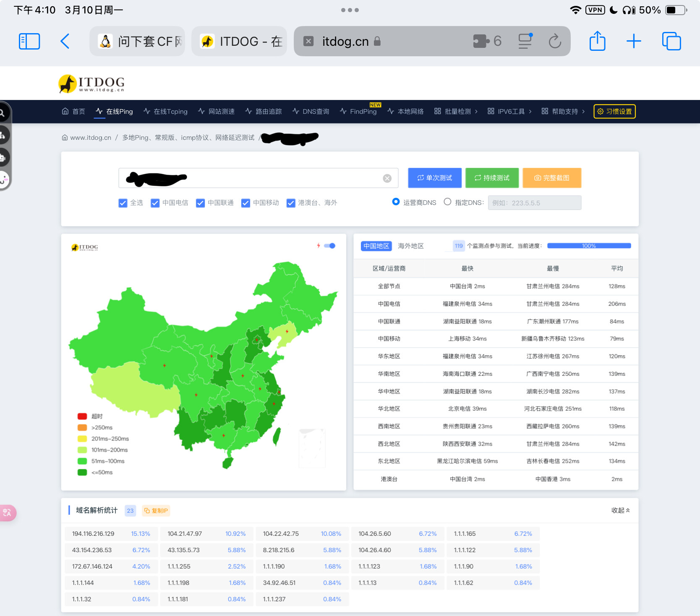The height and width of the screenshot is (616, 700).
Task: Select the 指定DNS radio button
Action: [447, 202]
